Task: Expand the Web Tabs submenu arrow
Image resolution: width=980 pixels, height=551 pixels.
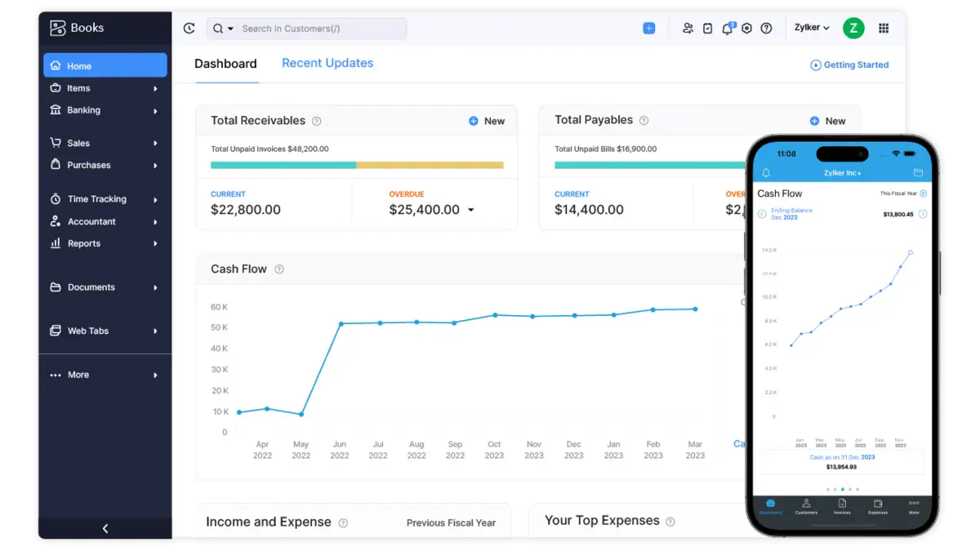Action: pos(155,331)
